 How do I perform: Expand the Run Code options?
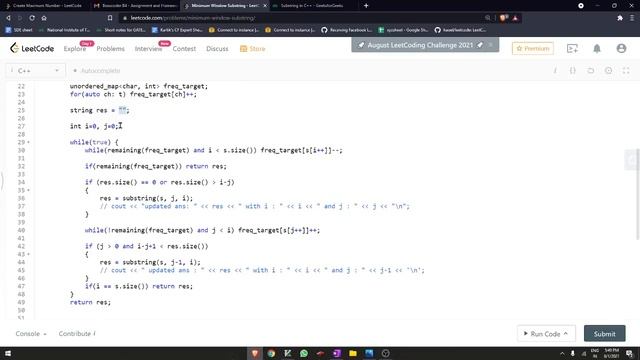coord(566,333)
